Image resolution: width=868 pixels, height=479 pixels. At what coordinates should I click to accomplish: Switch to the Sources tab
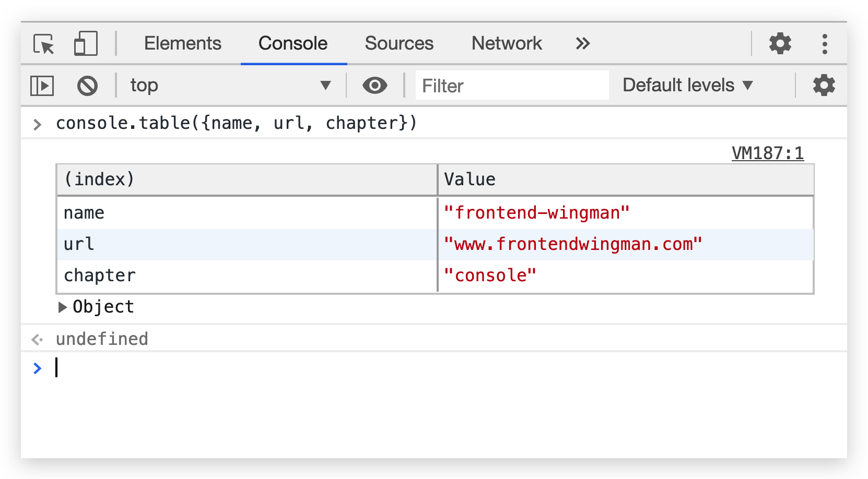pyautogui.click(x=399, y=43)
